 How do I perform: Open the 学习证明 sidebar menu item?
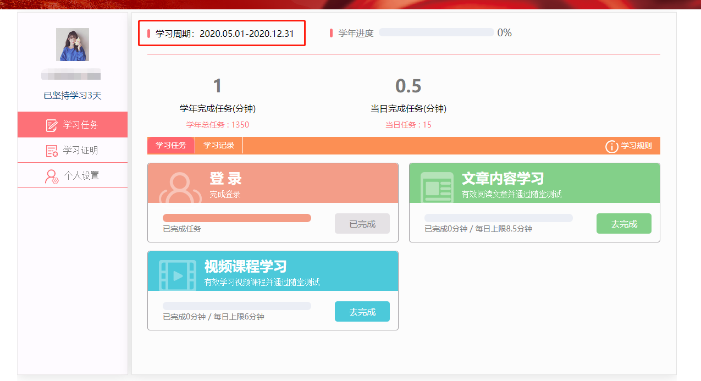click(x=72, y=150)
